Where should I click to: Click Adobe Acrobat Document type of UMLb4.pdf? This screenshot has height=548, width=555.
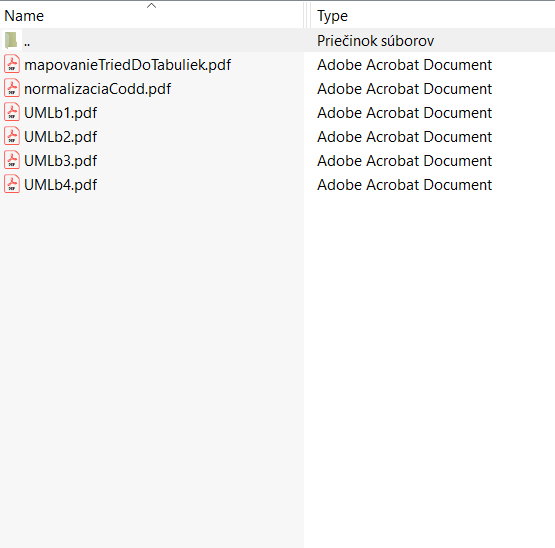click(x=405, y=185)
